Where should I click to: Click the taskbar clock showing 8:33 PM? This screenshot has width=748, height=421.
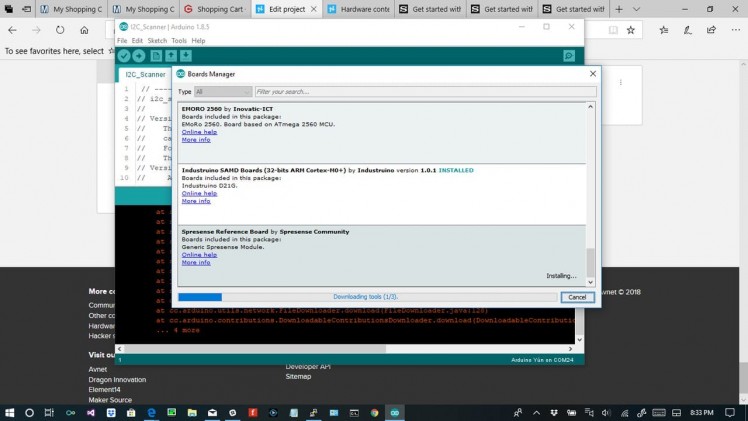(x=702, y=413)
